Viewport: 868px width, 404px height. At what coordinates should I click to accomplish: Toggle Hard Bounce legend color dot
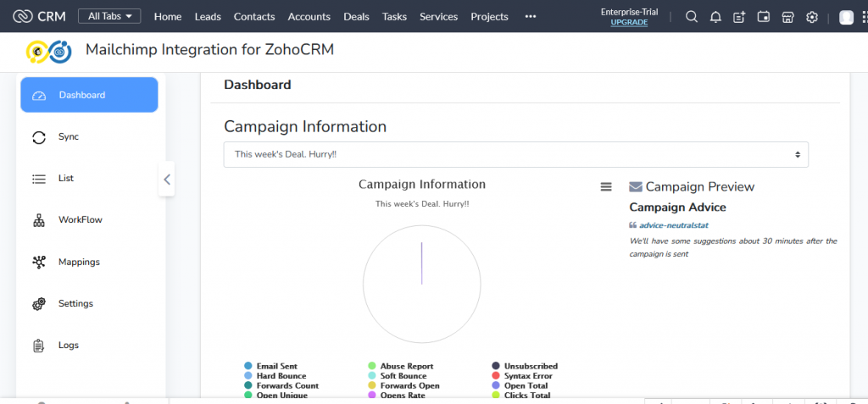pyautogui.click(x=248, y=376)
